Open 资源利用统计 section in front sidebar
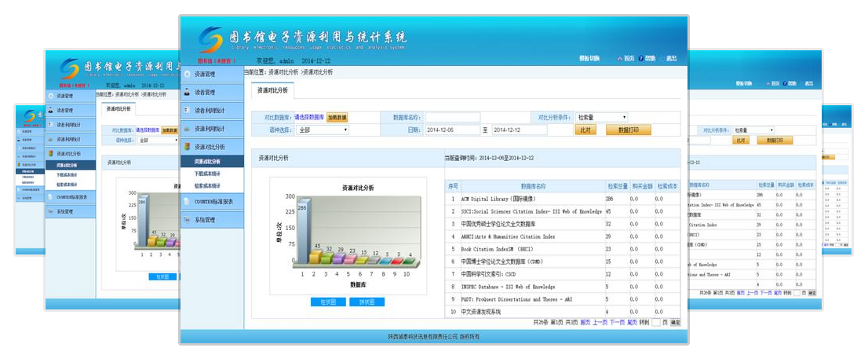 pos(209,128)
